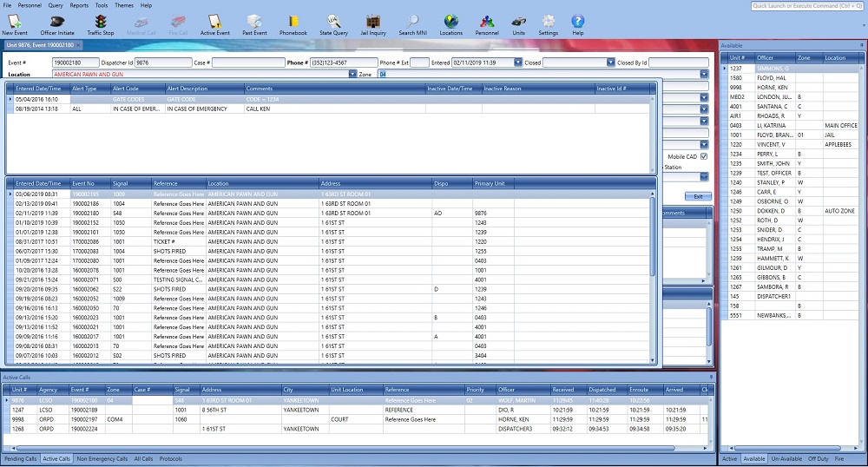868x467 pixels.
Task: Open the Entered date dropdown
Action: coord(517,62)
